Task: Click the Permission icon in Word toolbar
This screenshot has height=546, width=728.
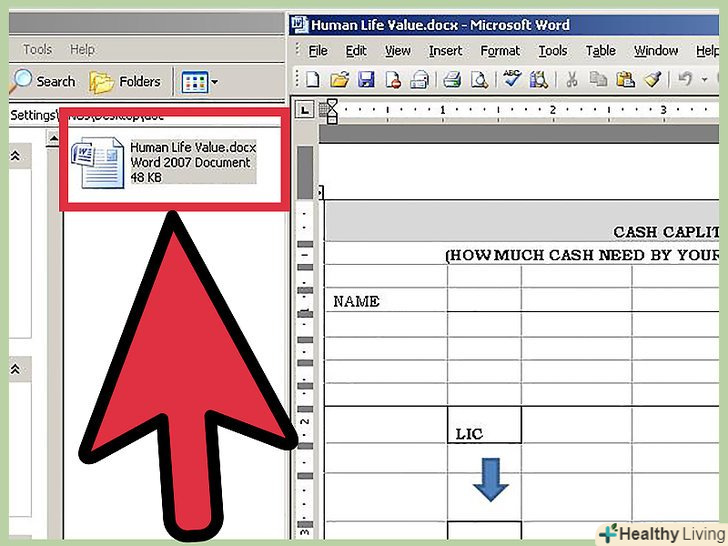Action: [393, 79]
